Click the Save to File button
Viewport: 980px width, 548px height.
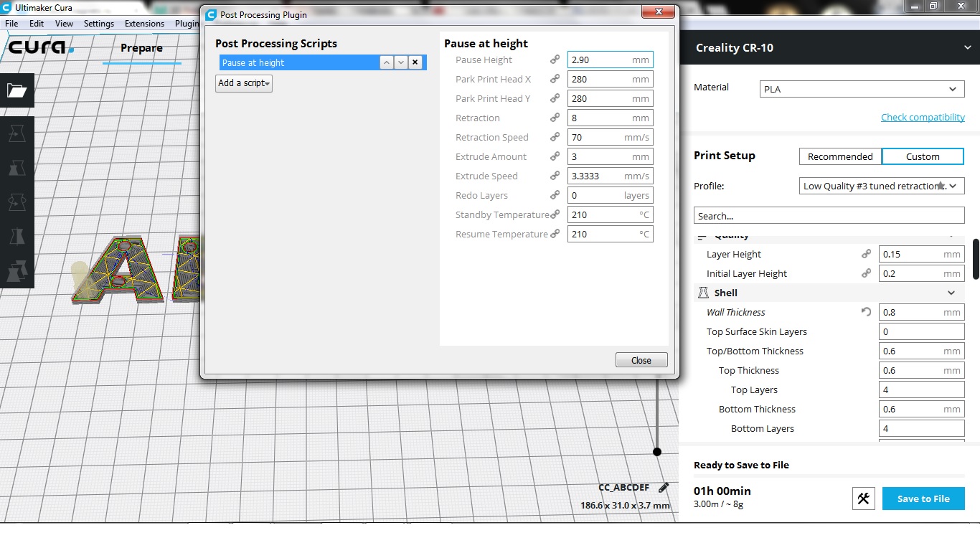[923, 499]
